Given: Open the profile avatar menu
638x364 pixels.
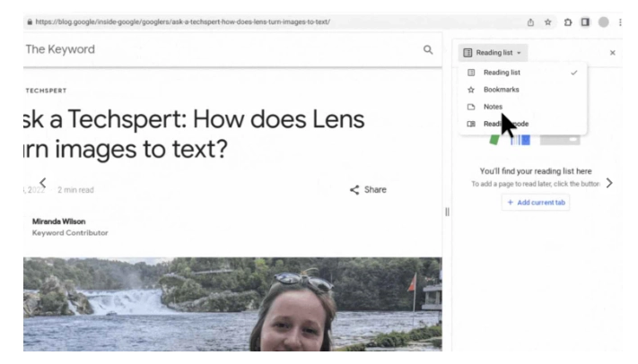Looking at the screenshot, I should click(x=603, y=22).
